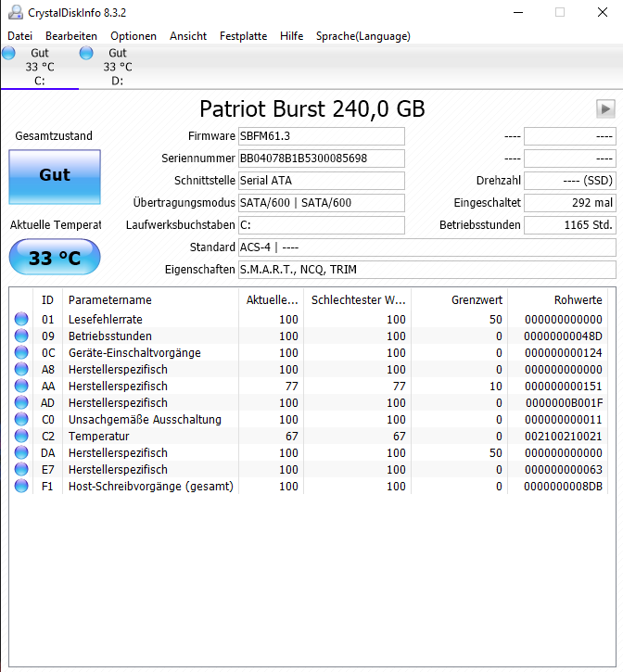Click the Eingeschaltet field 292 mal
This screenshot has height=672, width=623.
(x=570, y=203)
